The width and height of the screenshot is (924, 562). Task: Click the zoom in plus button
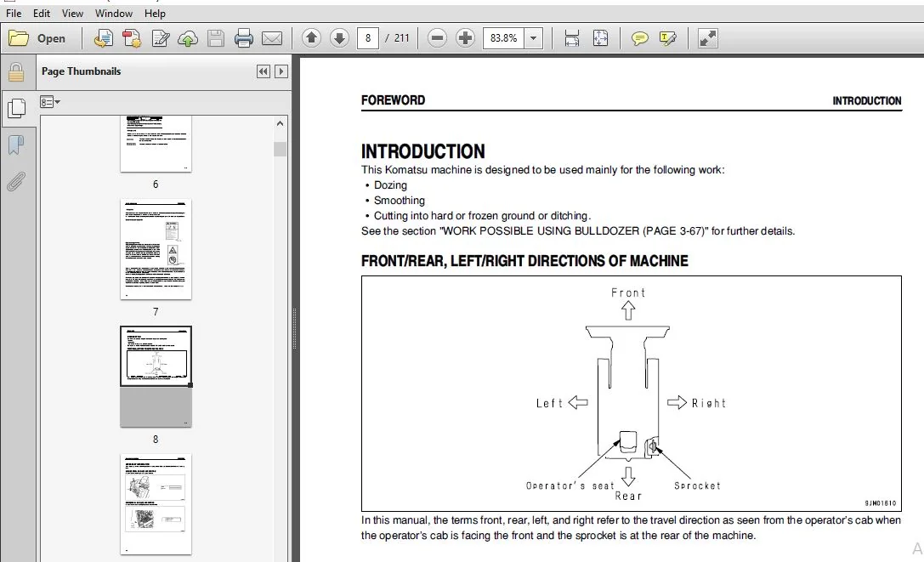[465, 38]
